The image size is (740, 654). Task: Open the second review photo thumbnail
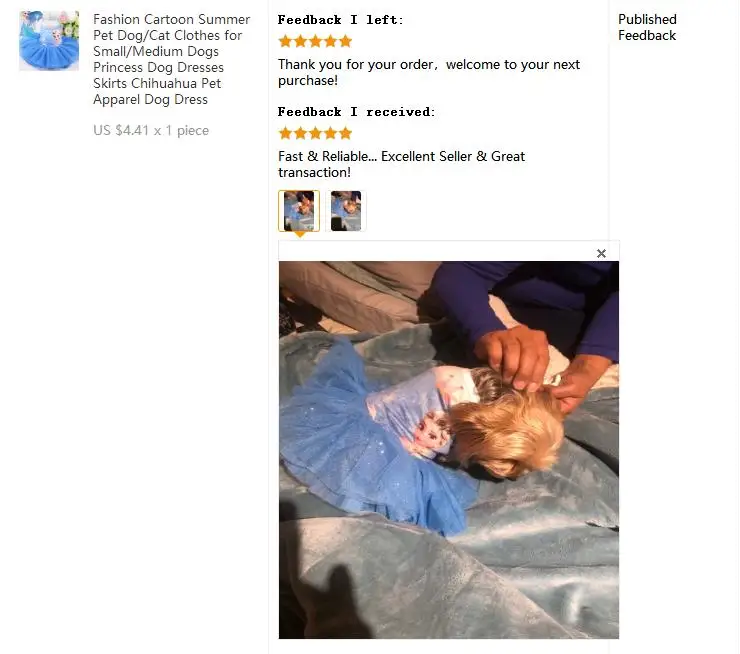[346, 211]
